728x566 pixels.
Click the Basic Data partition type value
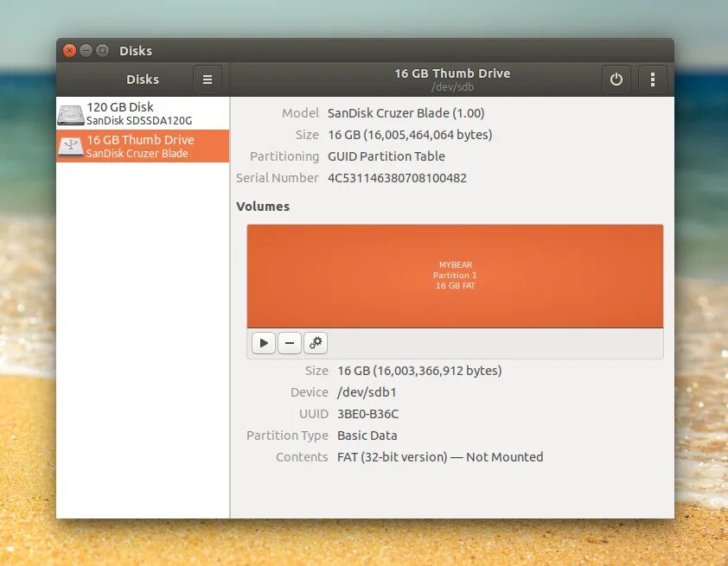click(367, 436)
